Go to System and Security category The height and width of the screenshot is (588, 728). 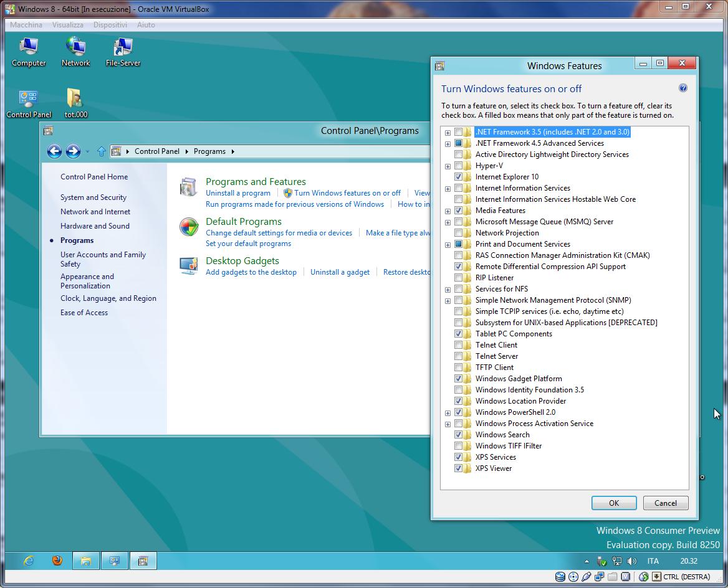tap(93, 197)
